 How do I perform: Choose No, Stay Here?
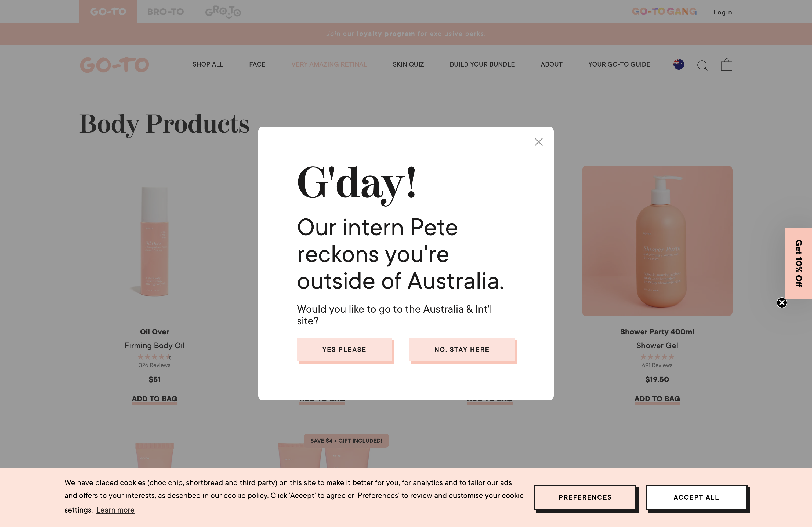pyautogui.click(x=462, y=349)
